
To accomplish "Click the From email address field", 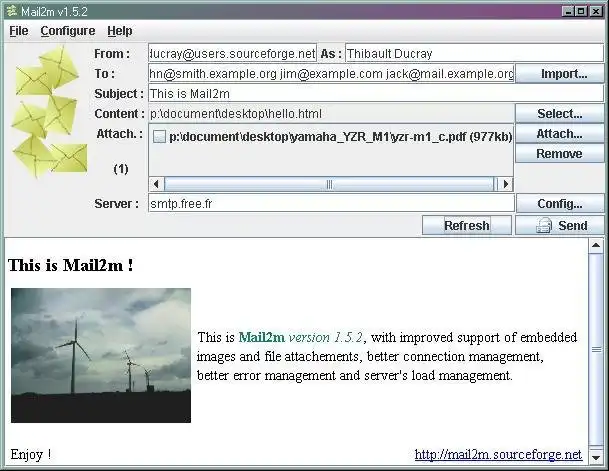I will pyautogui.click(x=232, y=54).
